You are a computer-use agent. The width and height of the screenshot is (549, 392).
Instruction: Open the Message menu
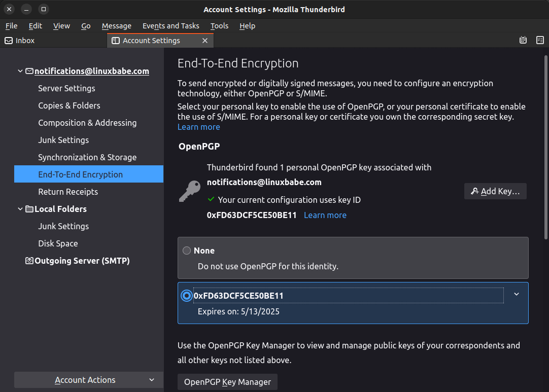[x=116, y=26]
